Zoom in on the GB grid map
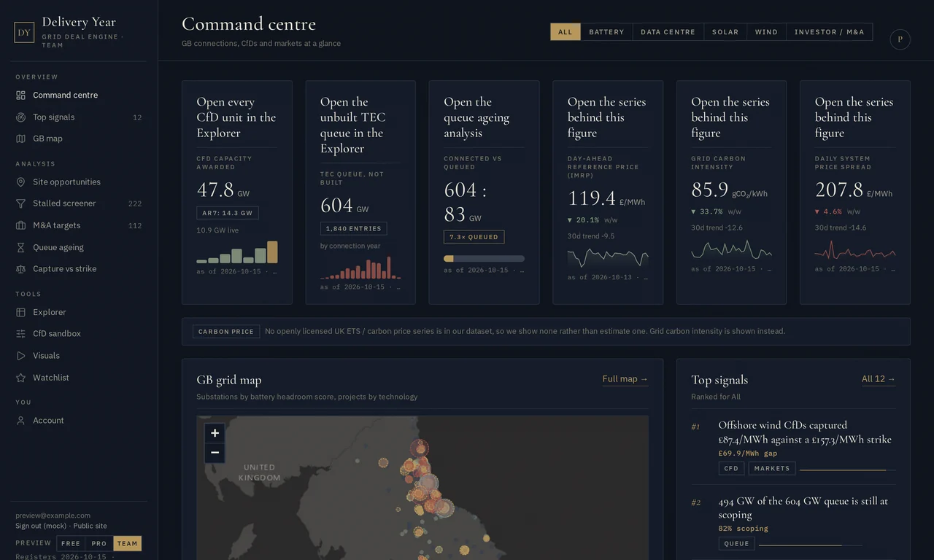The image size is (934, 560). 215,433
